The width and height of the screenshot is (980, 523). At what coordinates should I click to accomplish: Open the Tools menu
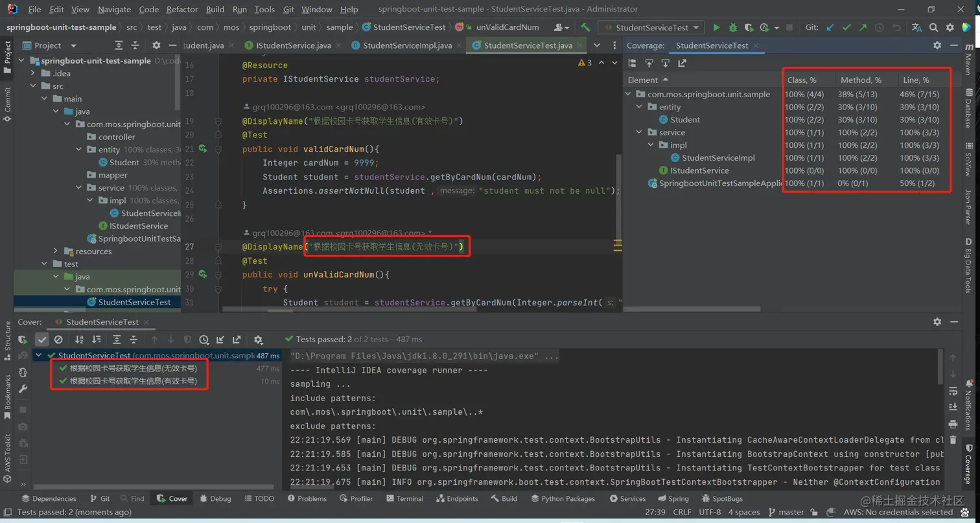264,10
